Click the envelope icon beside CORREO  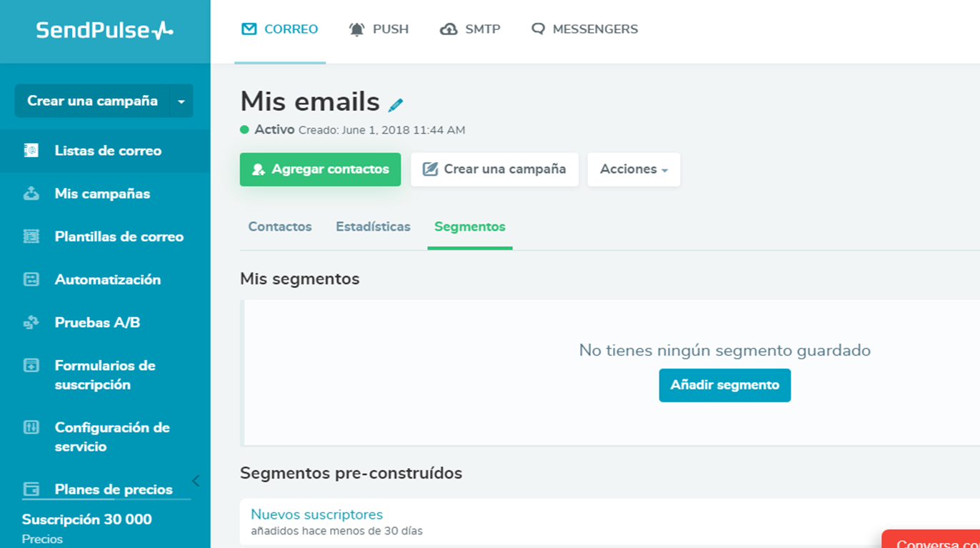[x=249, y=29]
